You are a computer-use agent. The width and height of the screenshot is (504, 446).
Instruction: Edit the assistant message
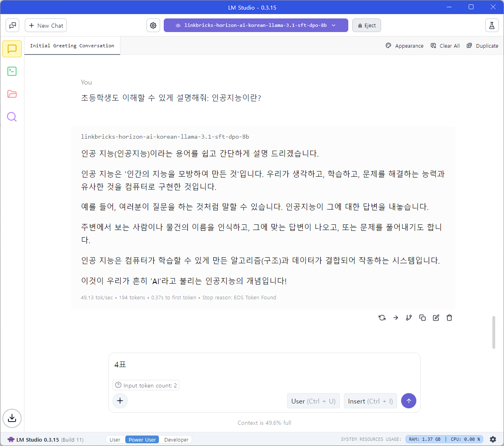[436, 318]
